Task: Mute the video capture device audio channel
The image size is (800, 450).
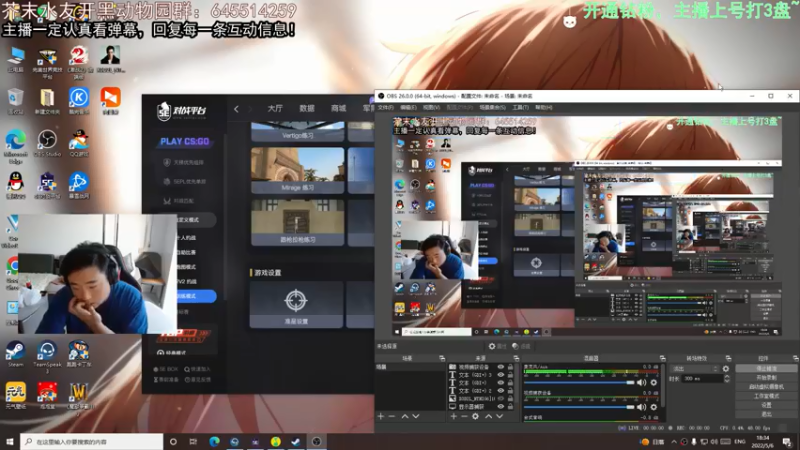Action: [641, 407]
